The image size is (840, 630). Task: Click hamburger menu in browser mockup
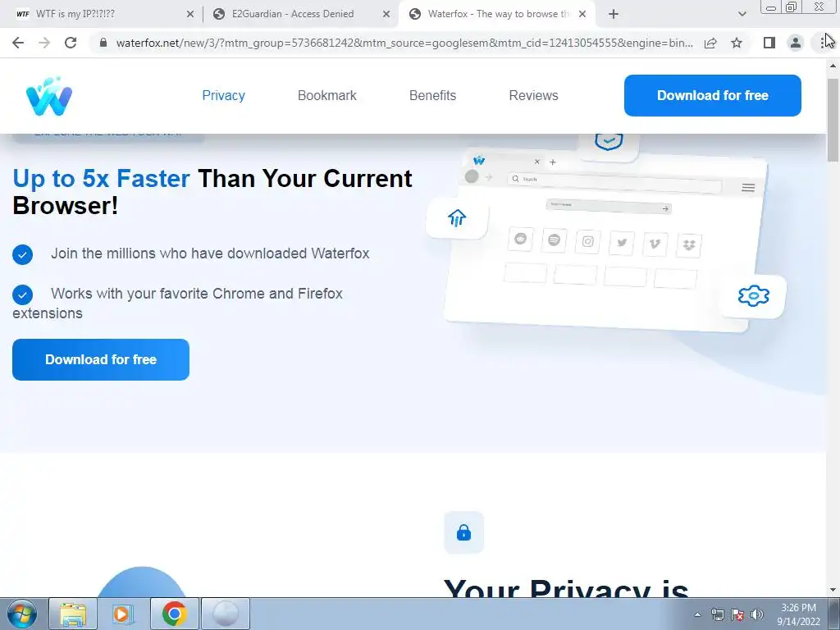click(x=748, y=188)
